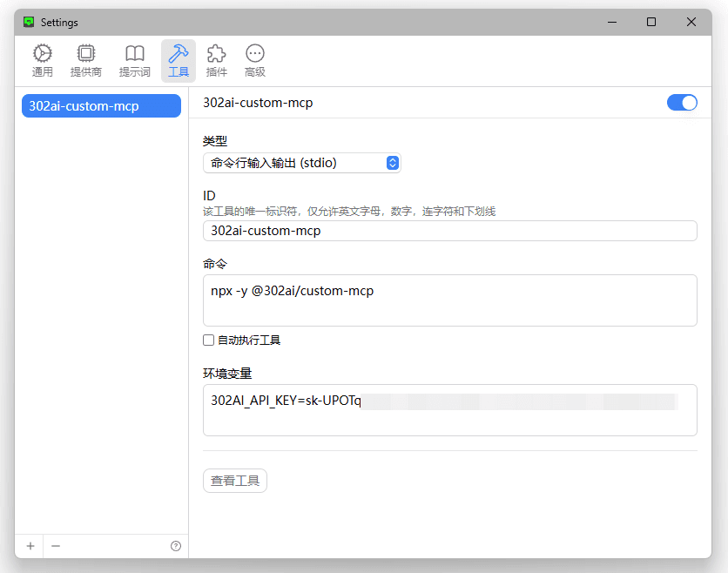Maximize the Settings window
This screenshot has height=573, width=728.
tap(651, 22)
